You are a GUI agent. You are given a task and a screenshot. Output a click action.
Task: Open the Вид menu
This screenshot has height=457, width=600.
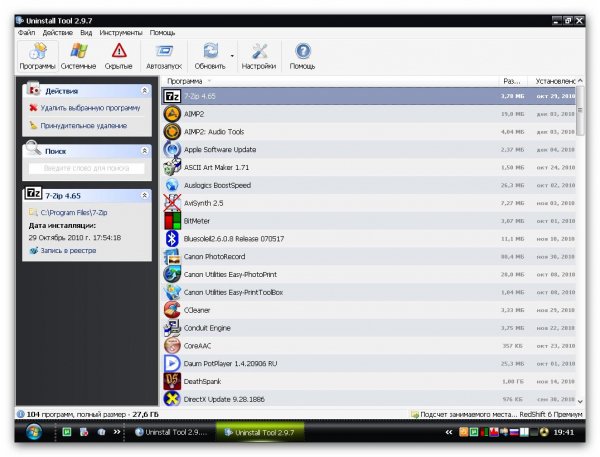pyautogui.click(x=86, y=33)
